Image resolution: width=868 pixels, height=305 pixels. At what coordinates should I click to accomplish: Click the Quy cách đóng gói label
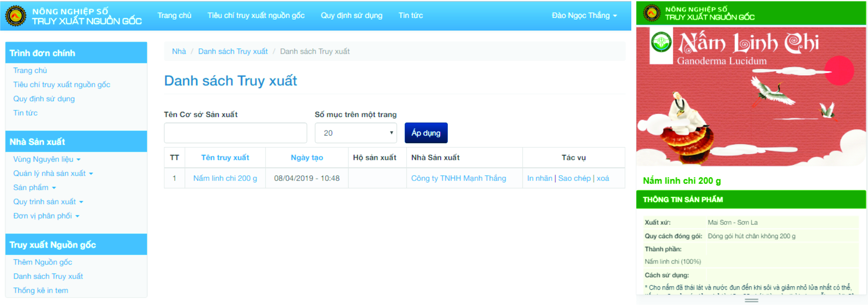pos(673,236)
